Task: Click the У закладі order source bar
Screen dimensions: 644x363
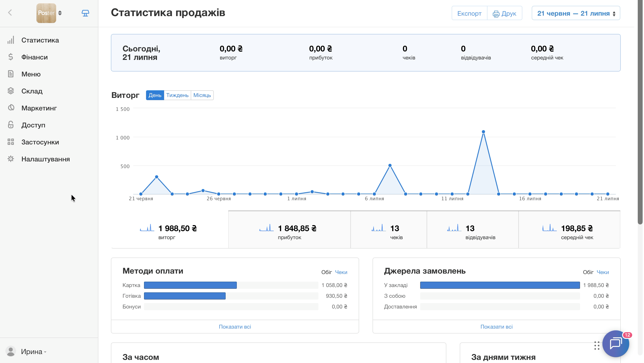Action: pyautogui.click(x=500, y=285)
